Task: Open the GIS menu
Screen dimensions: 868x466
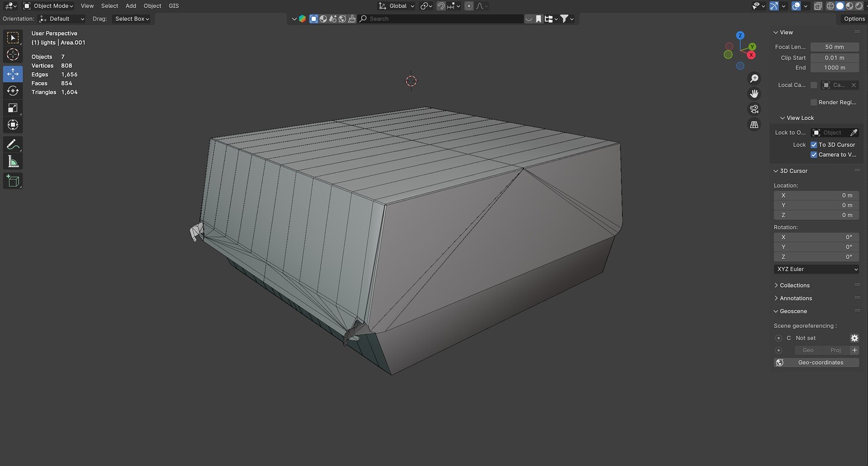Action: coord(174,6)
